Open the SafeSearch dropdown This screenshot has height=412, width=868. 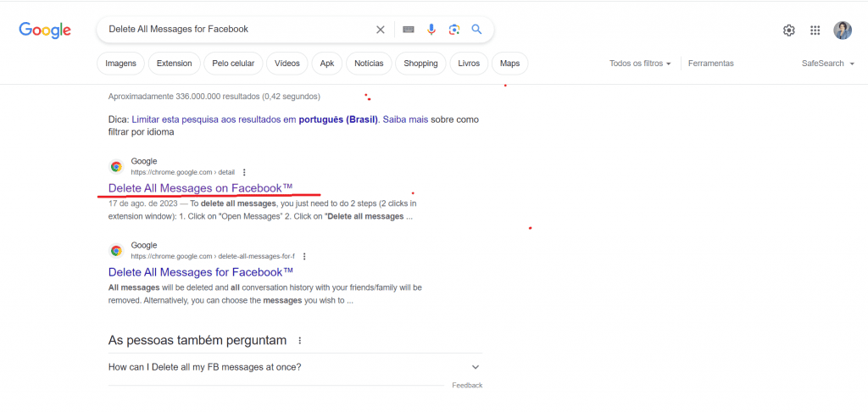pyautogui.click(x=831, y=64)
